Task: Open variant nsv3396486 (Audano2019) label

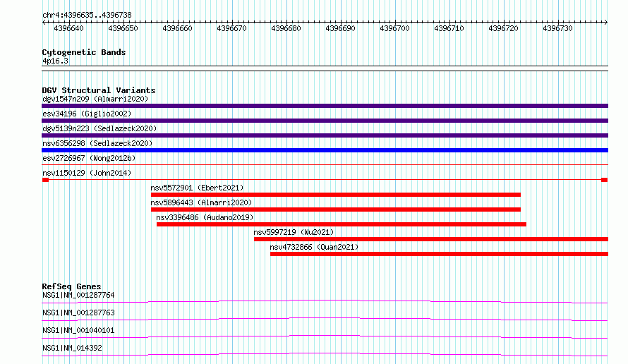Action: [205, 217]
